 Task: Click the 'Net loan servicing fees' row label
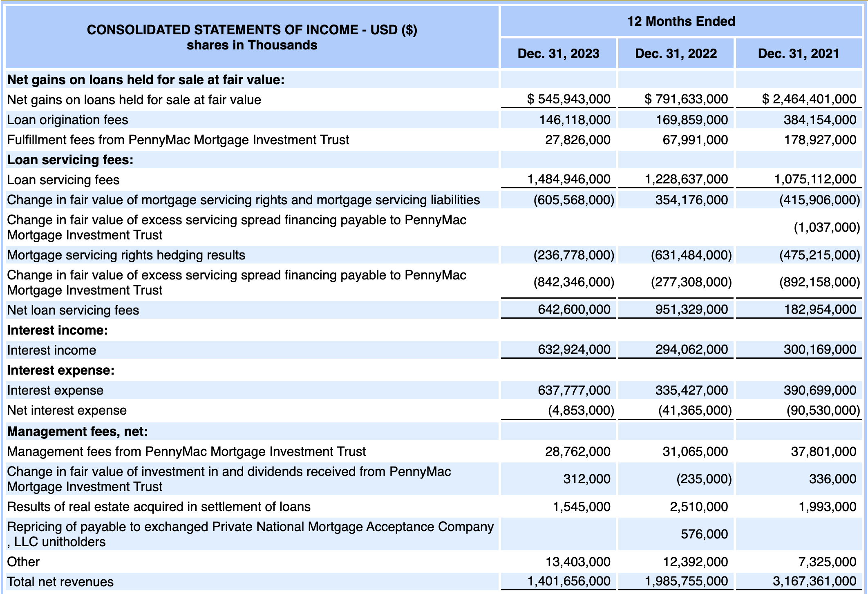pos(73,310)
